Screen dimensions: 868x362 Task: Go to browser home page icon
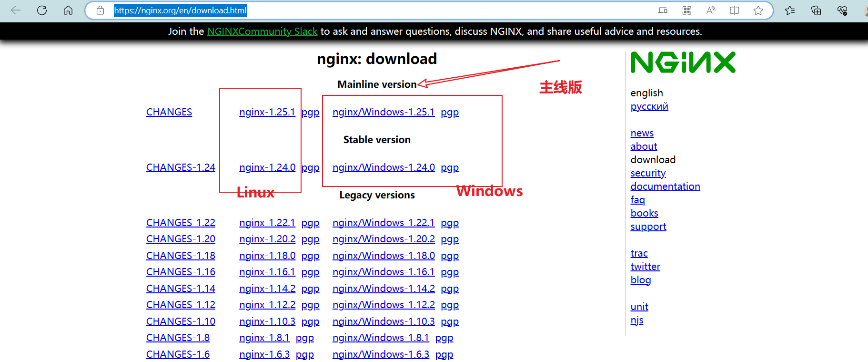coord(68,10)
